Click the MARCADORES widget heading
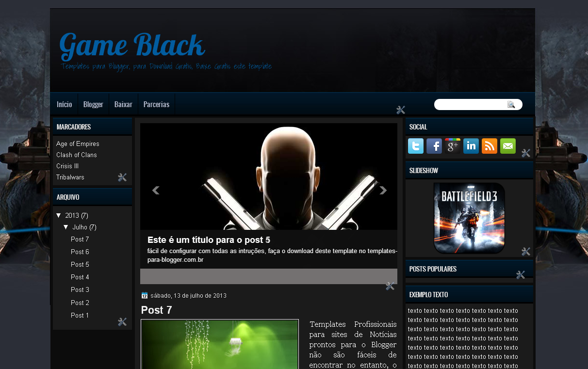Image resolution: width=588 pixels, height=369 pixels. (74, 127)
